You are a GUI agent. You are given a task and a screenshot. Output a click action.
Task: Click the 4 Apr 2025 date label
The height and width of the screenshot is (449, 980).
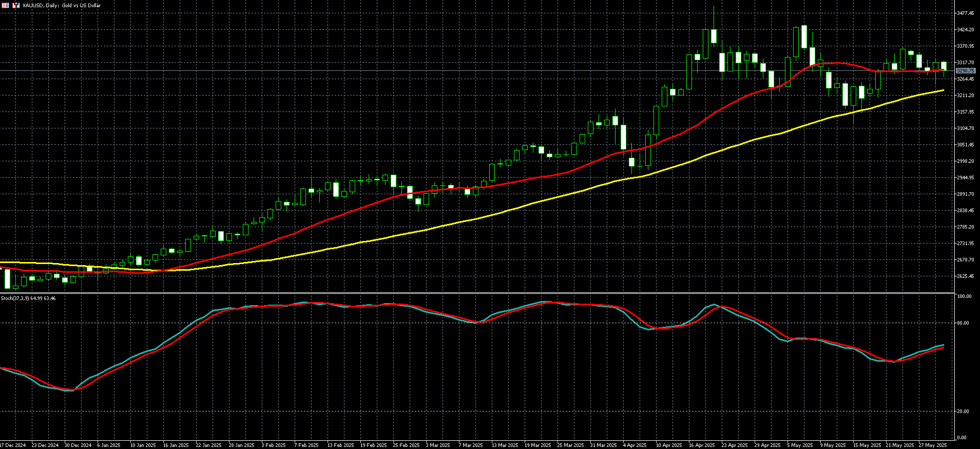pyautogui.click(x=636, y=445)
